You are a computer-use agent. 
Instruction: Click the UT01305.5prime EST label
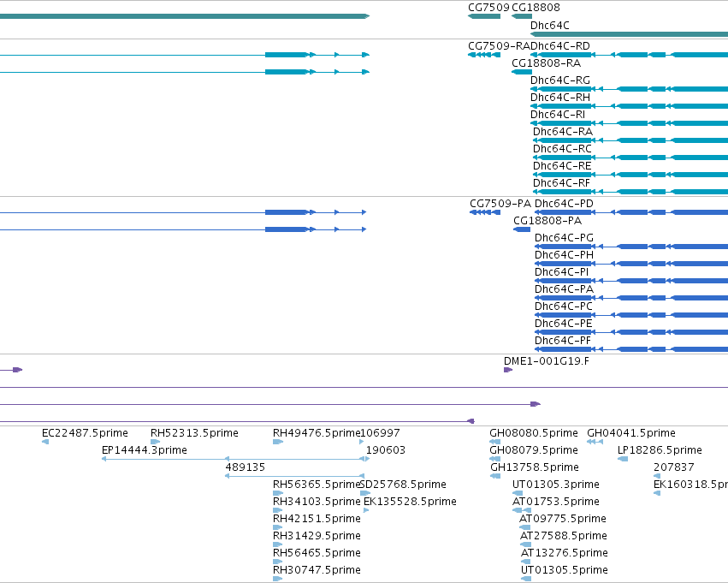565,570
